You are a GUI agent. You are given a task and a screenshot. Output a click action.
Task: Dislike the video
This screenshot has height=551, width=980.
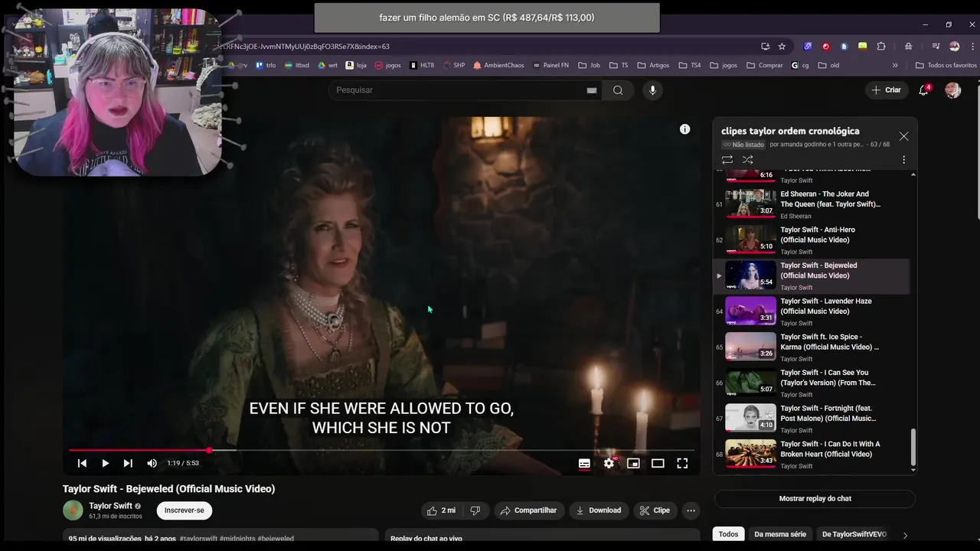tap(475, 510)
